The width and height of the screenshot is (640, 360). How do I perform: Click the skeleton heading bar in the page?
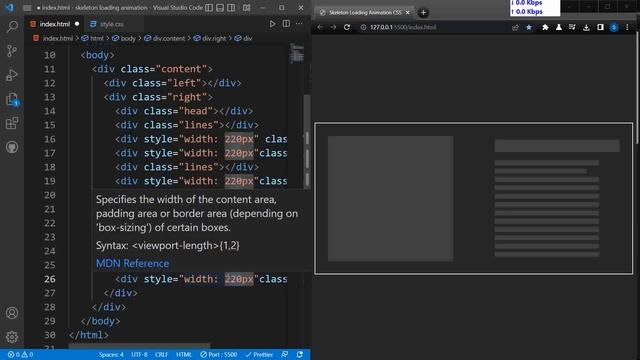(x=557, y=146)
